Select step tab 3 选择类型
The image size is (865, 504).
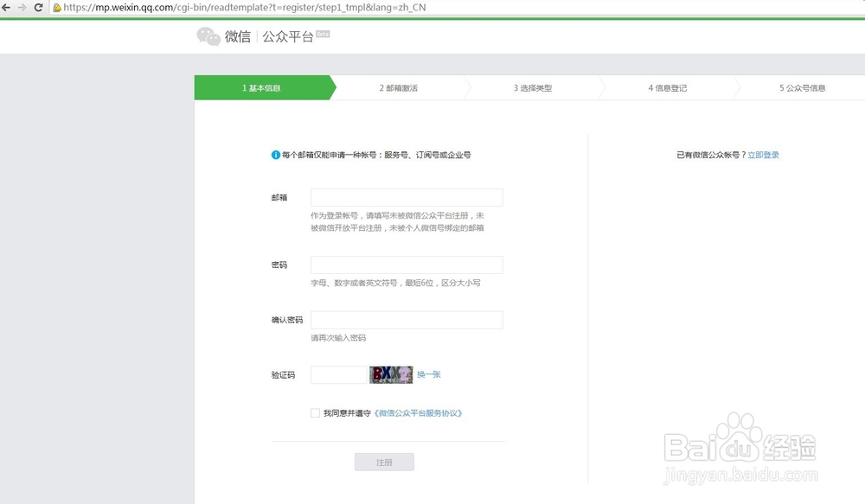tap(533, 87)
